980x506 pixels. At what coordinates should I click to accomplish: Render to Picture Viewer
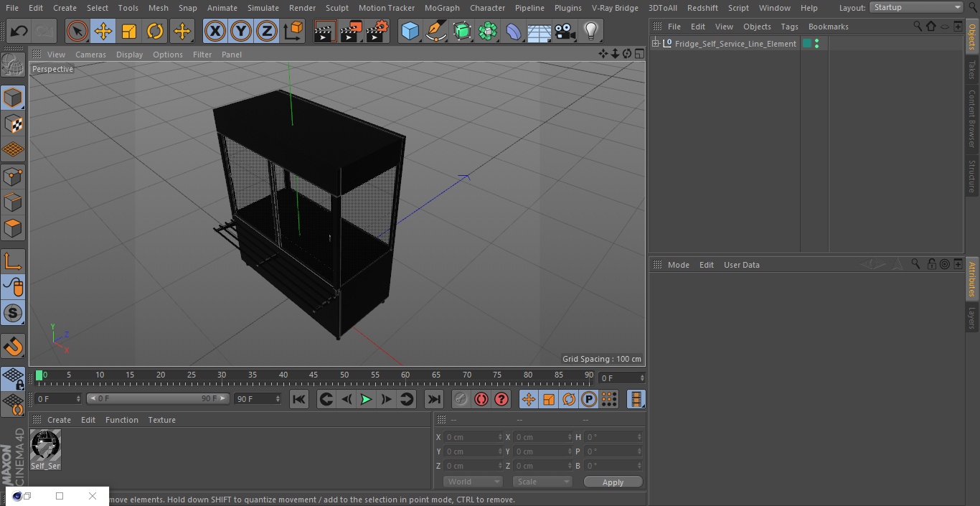coord(351,31)
